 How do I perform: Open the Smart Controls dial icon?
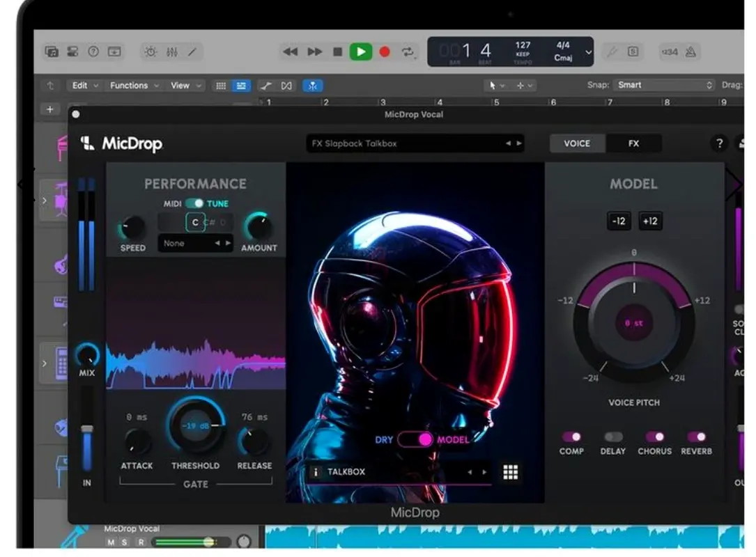151,52
